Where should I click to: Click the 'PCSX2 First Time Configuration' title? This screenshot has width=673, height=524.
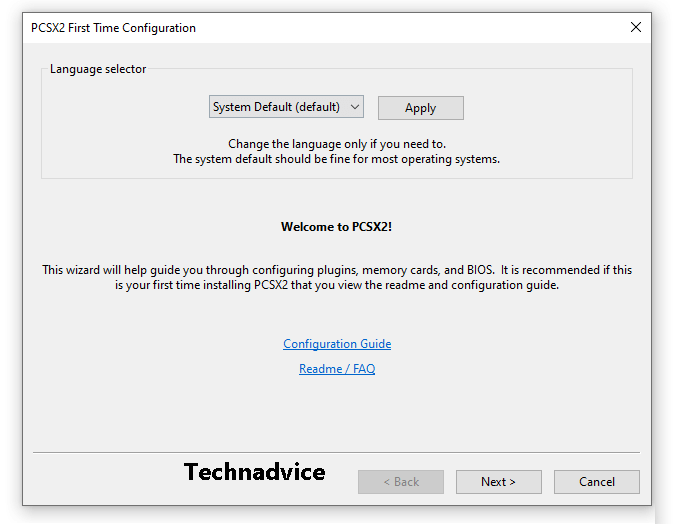pyautogui.click(x=113, y=28)
